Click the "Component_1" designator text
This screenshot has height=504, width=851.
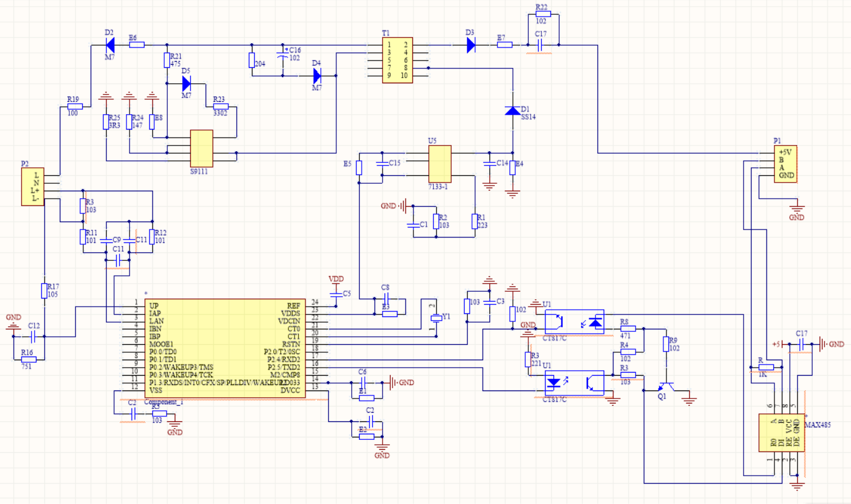click(x=164, y=402)
